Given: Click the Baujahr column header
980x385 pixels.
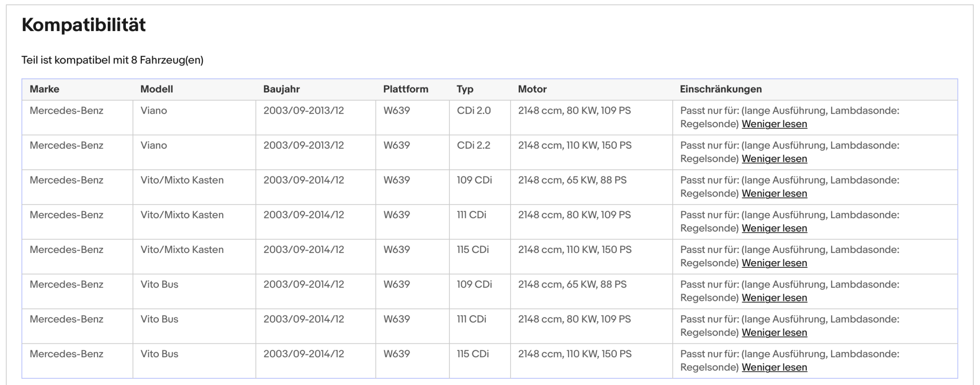Looking at the screenshot, I should coord(281,89).
